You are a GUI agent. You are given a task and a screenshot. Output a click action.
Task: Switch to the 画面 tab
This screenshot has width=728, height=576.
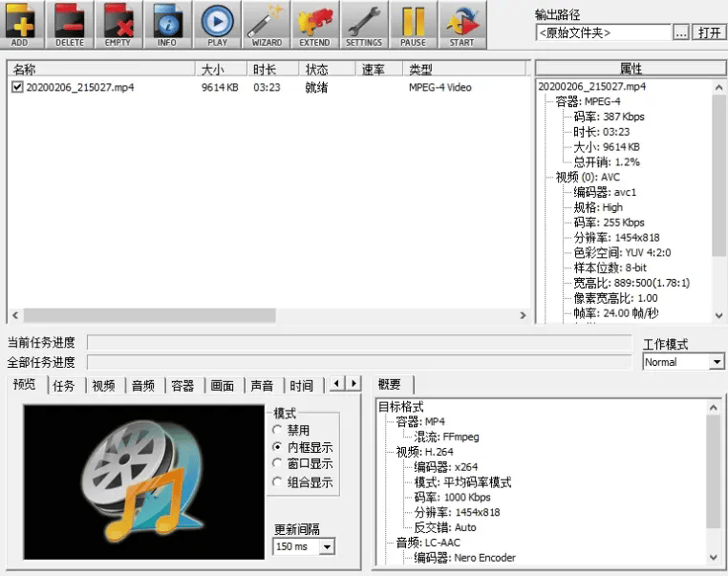[x=223, y=386]
